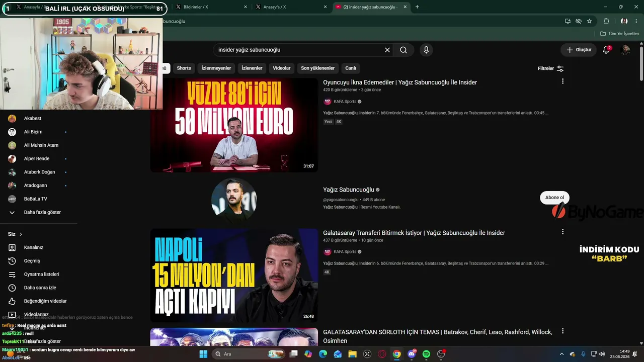
Task: Open the Oluştur create menu
Action: tap(579, 50)
